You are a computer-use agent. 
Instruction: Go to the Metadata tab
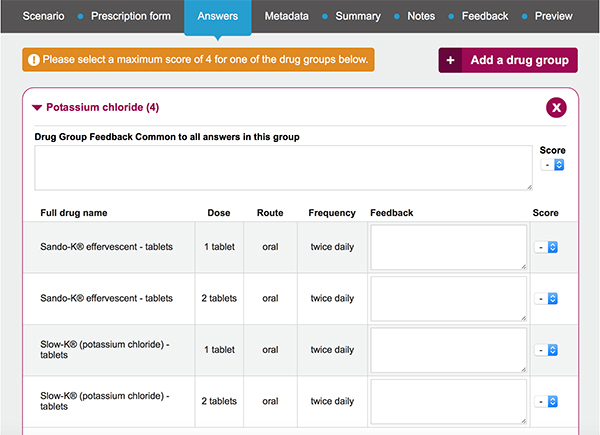[x=286, y=16]
